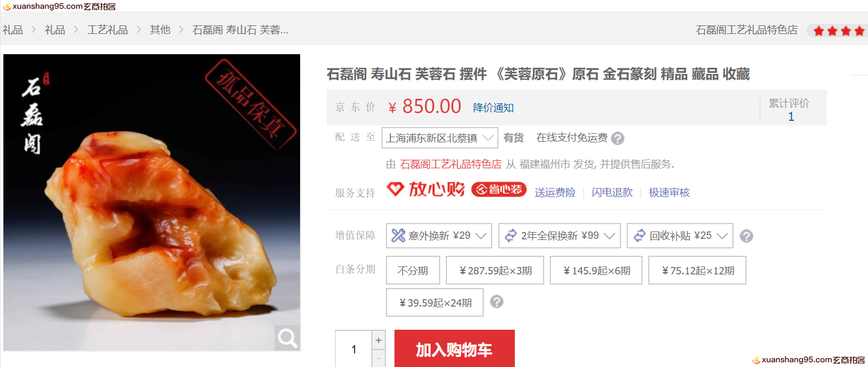Open the 其他 breadcrumb link
Viewport: 868px width, 367px height.
click(160, 30)
